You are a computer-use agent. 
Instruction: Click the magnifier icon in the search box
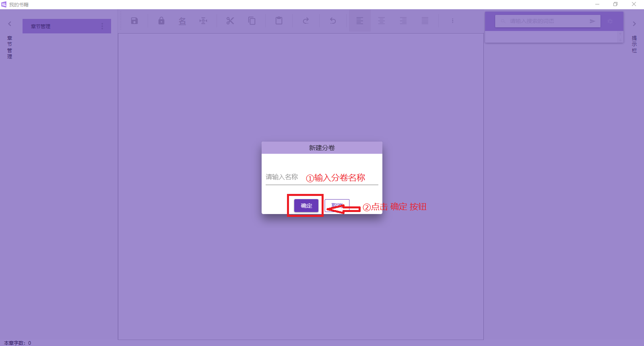click(x=503, y=21)
